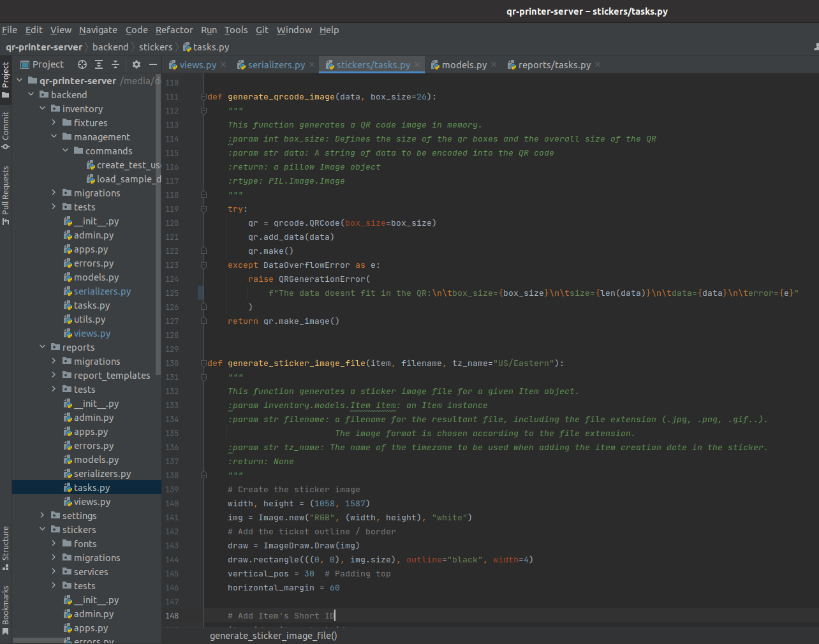This screenshot has height=644, width=819.
Task: Open the Commit tool window
Action: (6, 130)
